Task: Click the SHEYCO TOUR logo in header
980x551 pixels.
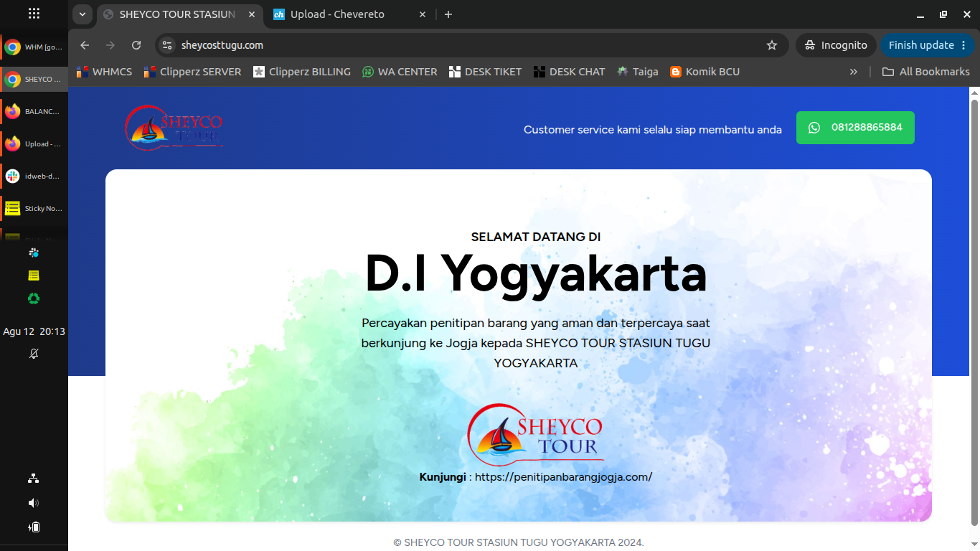Action: 174,128
